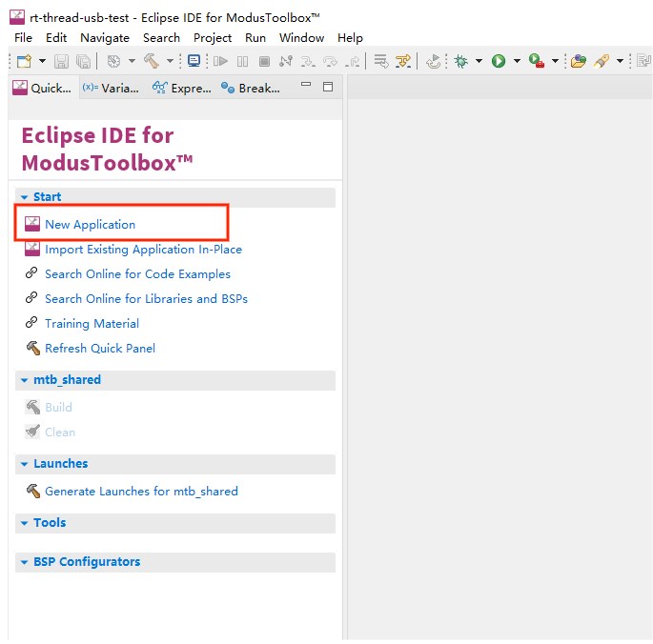Screen dimensions: 653x644
Task: Click Generate Launches for mtb_shared
Action: (x=142, y=492)
